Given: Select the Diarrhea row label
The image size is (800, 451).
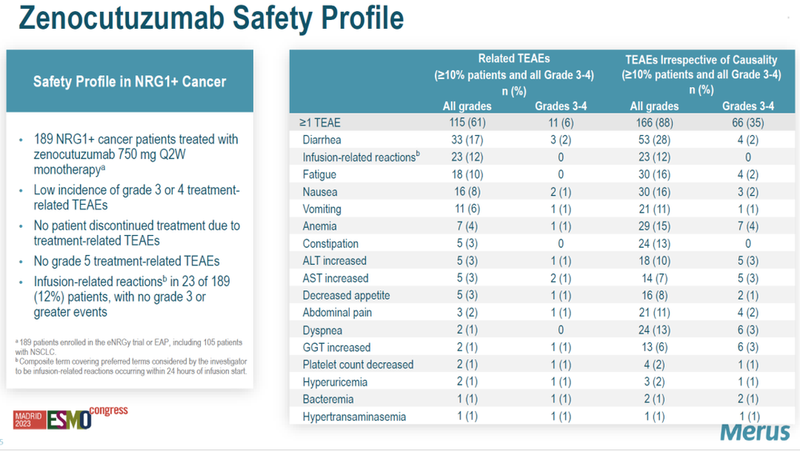Looking at the screenshot, I should click(x=324, y=141).
